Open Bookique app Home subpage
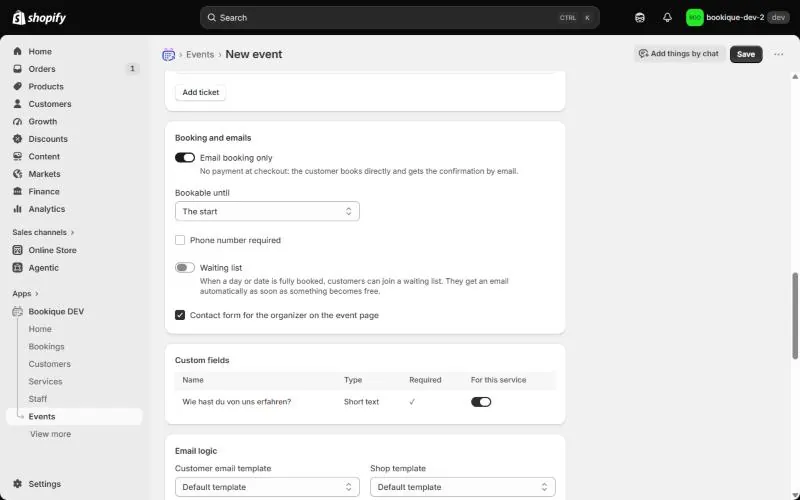Image resolution: width=800 pixels, height=500 pixels. (40, 329)
